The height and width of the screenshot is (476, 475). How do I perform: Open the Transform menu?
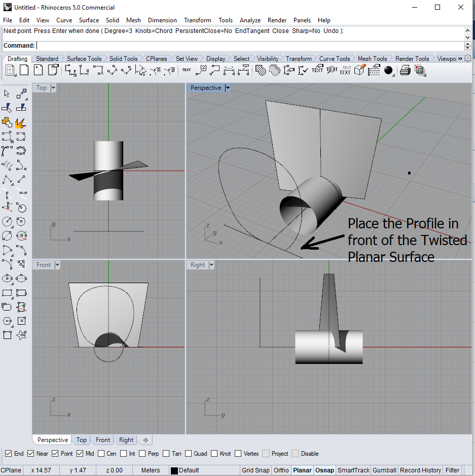tap(197, 20)
